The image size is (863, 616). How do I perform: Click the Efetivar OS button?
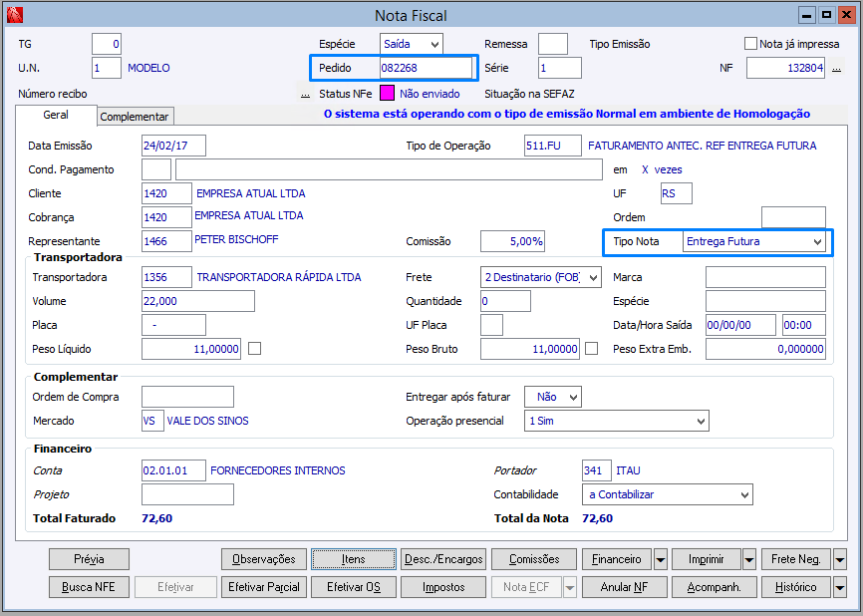coord(354,587)
